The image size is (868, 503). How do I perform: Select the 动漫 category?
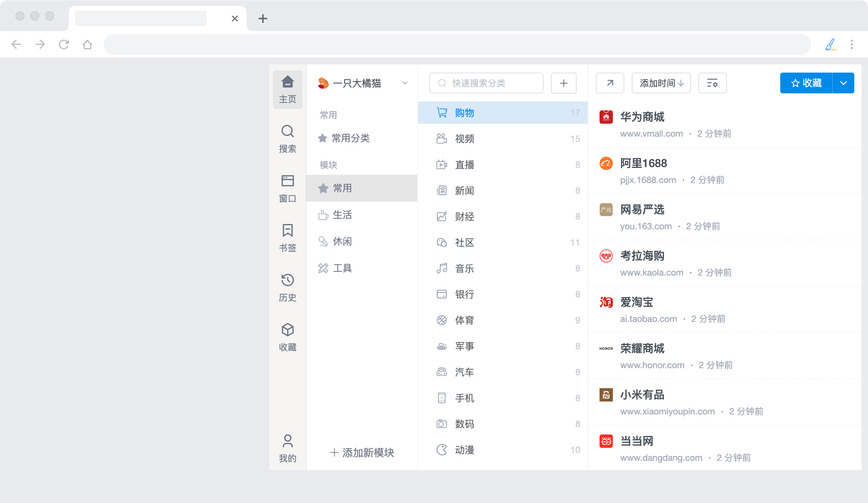coord(503,450)
